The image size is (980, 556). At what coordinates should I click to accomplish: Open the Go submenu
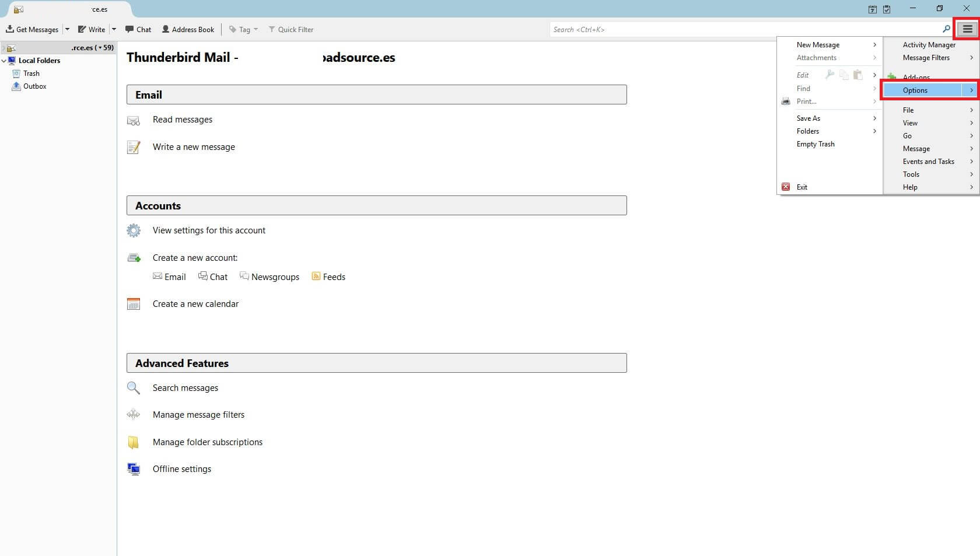click(930, 136)
